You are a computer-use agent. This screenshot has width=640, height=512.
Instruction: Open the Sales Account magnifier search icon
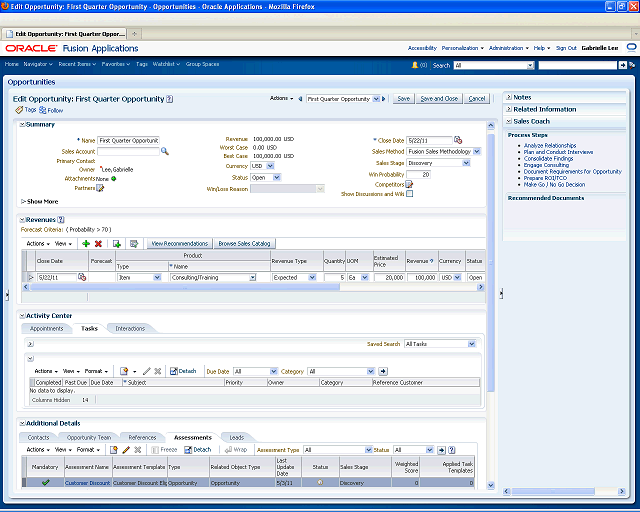tap(164, 151)
